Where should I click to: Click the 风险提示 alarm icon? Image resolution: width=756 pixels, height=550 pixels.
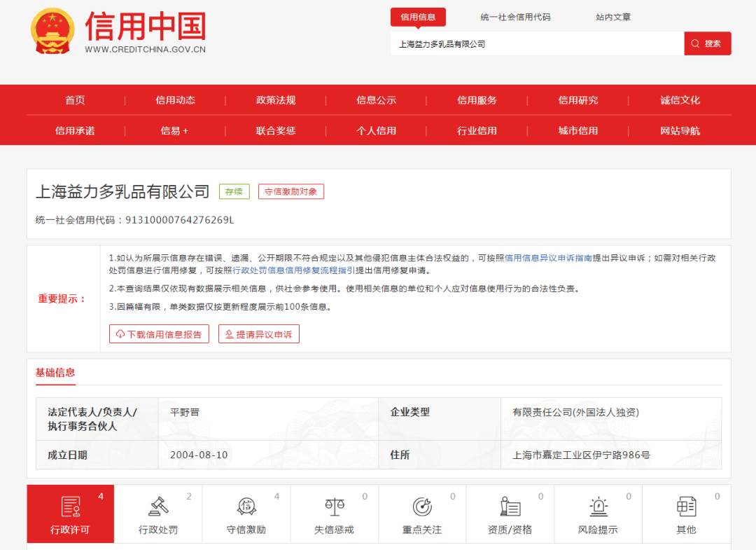(x=598, y=506)
